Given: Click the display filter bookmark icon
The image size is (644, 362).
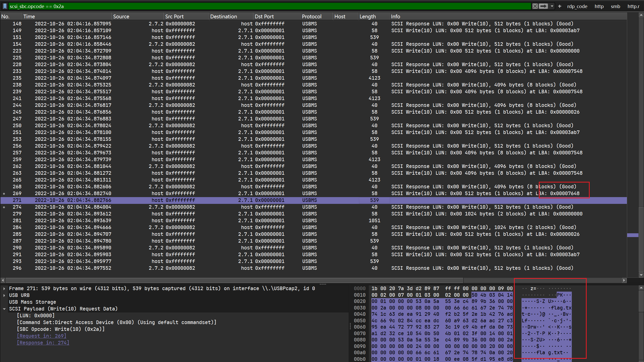Looking at the screenshot, I should pos(5,6).
